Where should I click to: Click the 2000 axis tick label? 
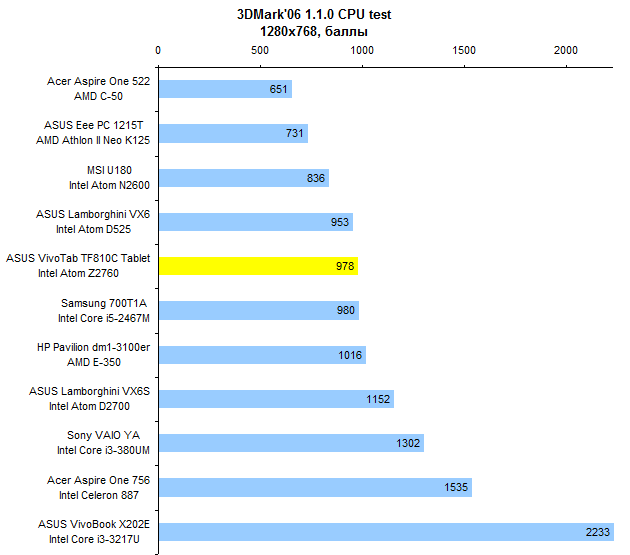coord(566,50)
